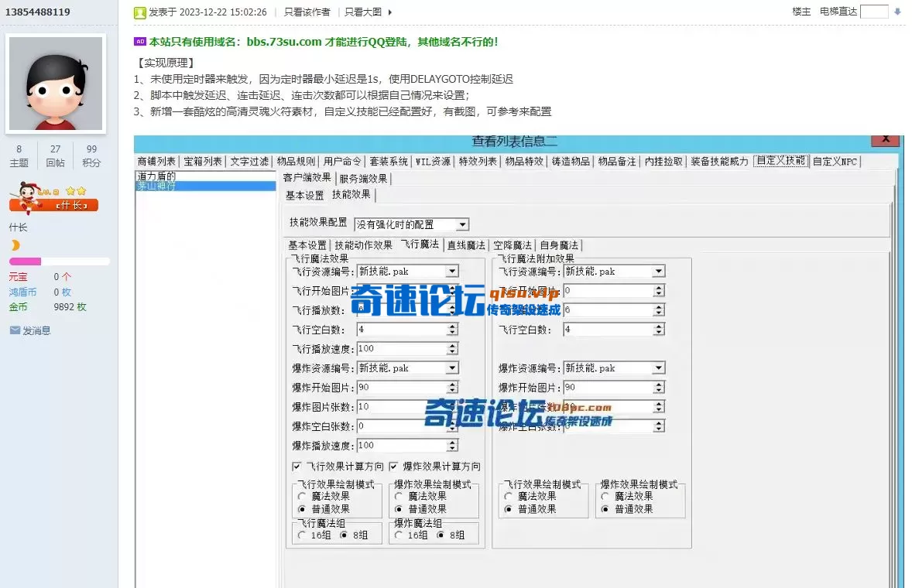Viewport: 912px width, 588px height.
Task: Select 魔法效果 in 飞行效果绘制模式
Action: point(300,496)
